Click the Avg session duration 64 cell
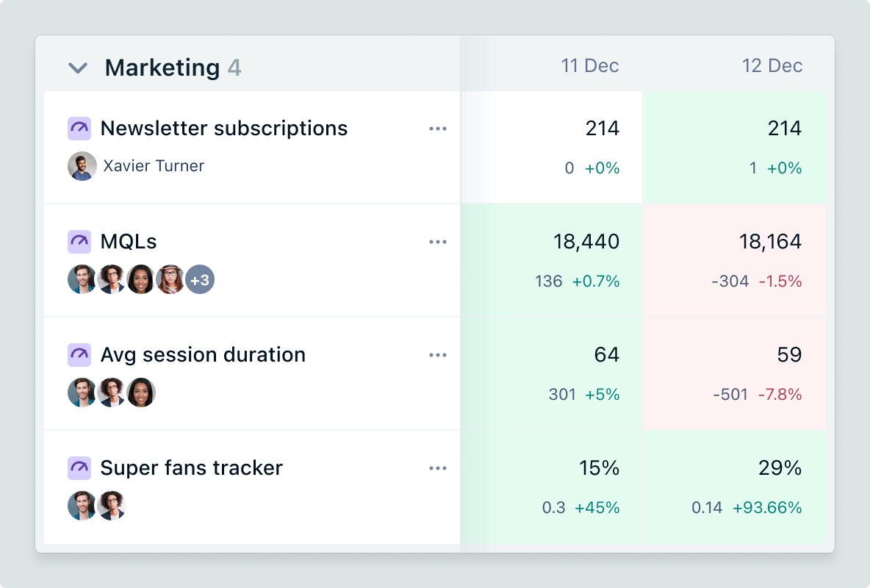The width and height of the screenshot is (870, 588). click(x=552, y=373)
